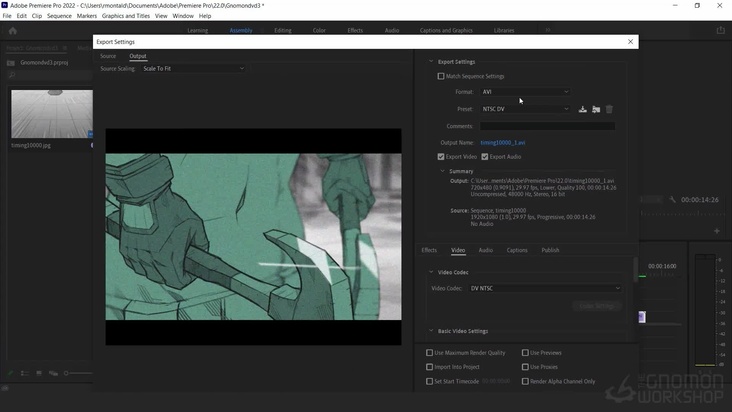Select the timing10000.jpg thumbnail

click(52, 114)
